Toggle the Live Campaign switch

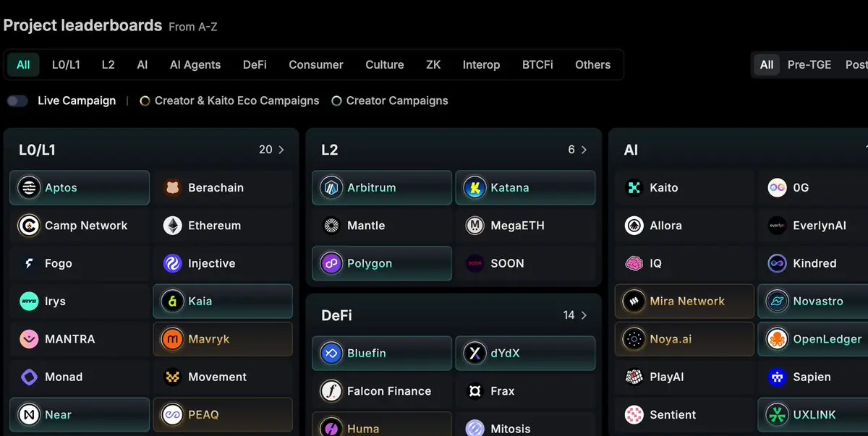pos(17,101)
